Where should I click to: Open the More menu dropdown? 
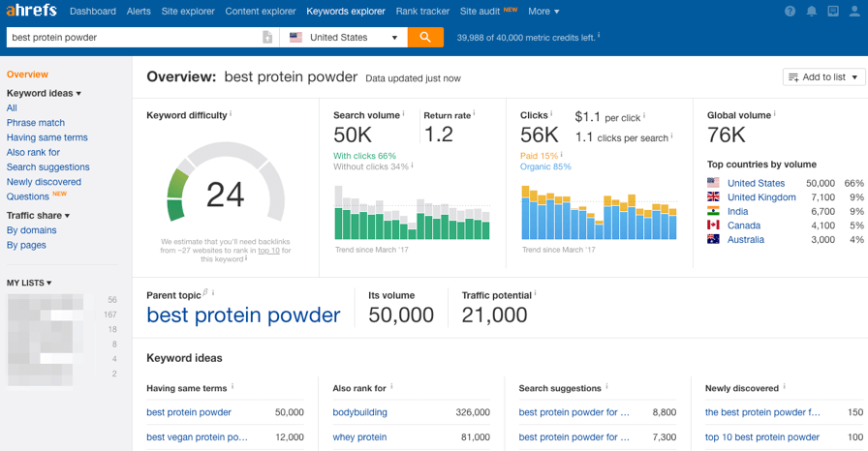pyautogui.click(x=543, y=11)
